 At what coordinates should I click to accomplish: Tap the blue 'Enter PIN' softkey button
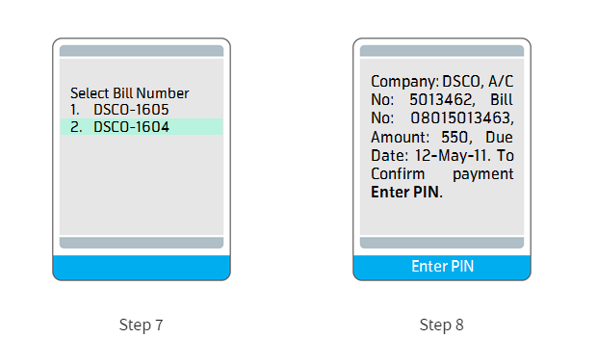point(442,268)
